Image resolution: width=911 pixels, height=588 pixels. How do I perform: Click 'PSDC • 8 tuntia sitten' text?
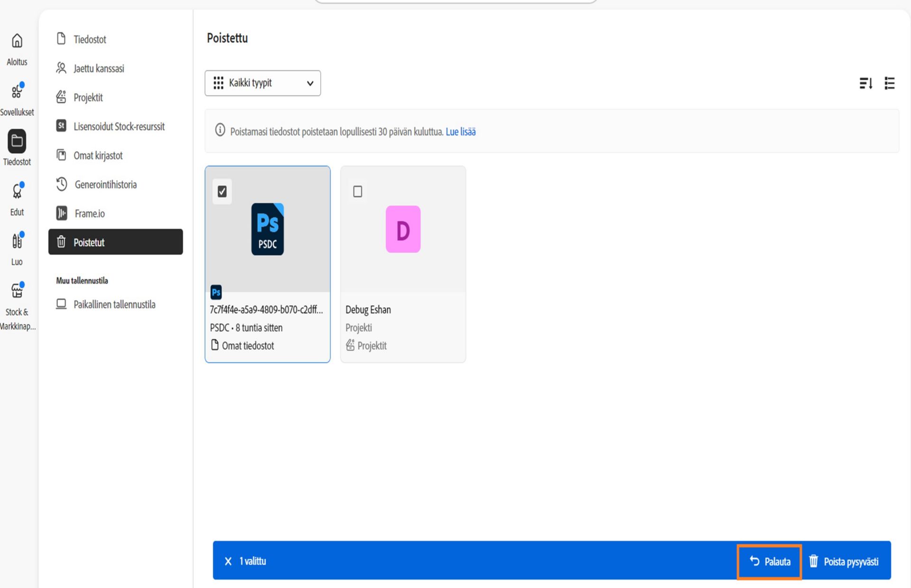coord(246,327)
